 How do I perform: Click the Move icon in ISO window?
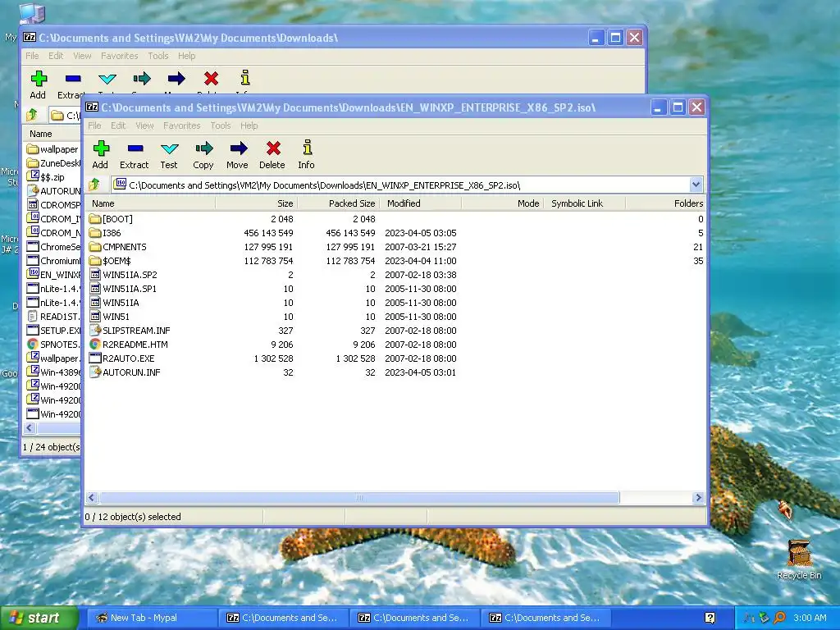tap(238, 148)
